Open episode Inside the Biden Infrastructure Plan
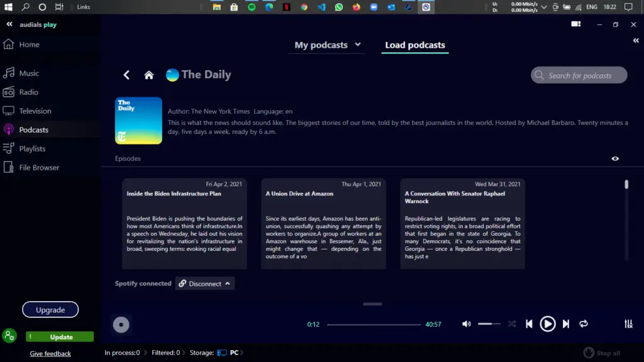 click(x=184, y=224)
